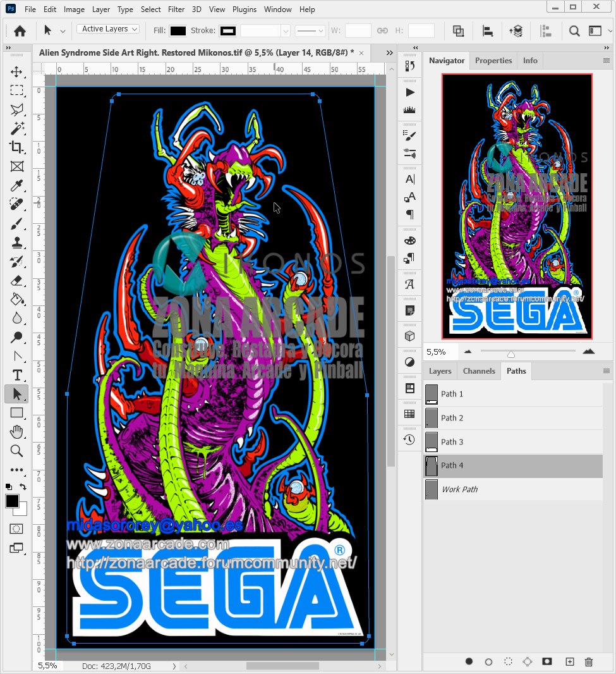The height and width of the screenshot is (674, 616).
Task: Select the Crop tool
Action: tap(16, 147)
